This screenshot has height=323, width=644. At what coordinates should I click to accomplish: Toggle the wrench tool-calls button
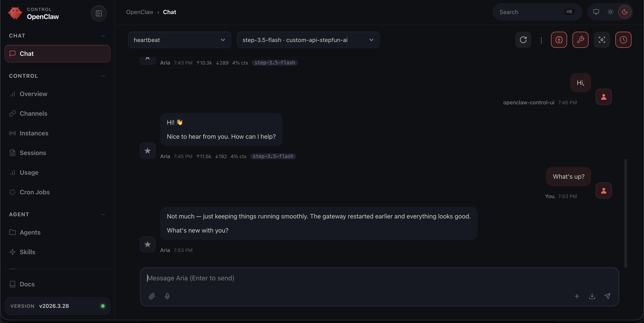580,40
